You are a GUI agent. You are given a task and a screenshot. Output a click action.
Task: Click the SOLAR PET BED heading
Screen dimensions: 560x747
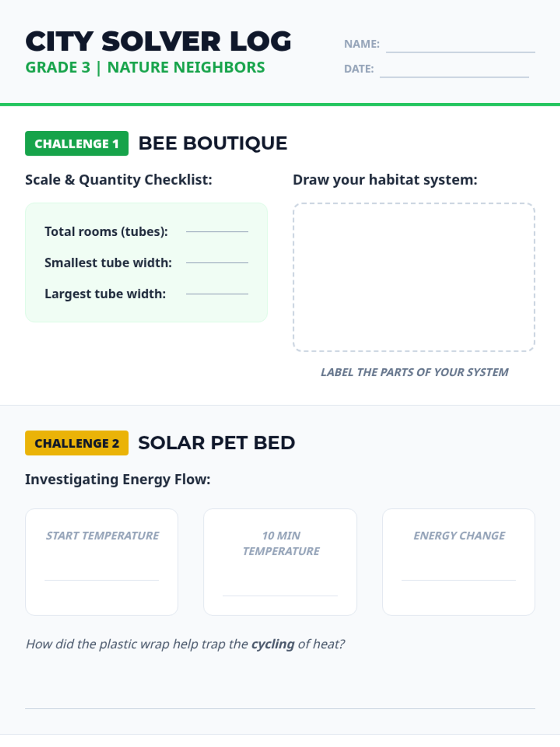[x=217, y=443]
